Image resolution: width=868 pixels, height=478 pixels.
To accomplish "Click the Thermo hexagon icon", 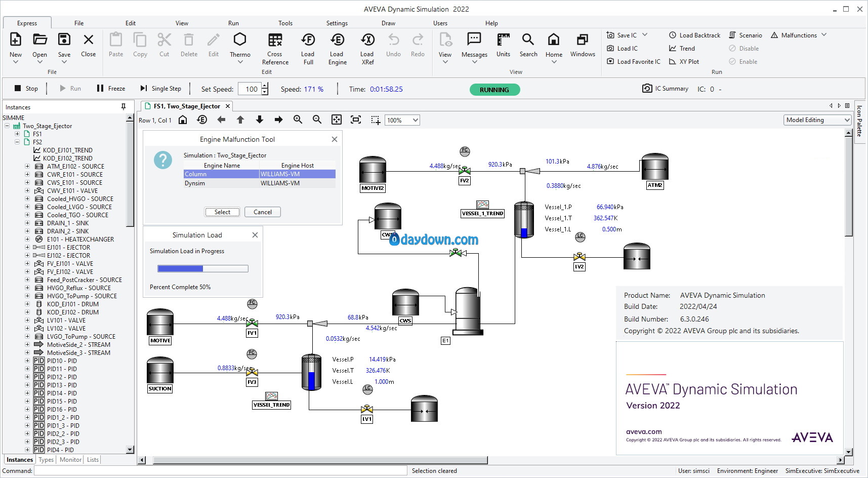I will [x=240, y=39].
